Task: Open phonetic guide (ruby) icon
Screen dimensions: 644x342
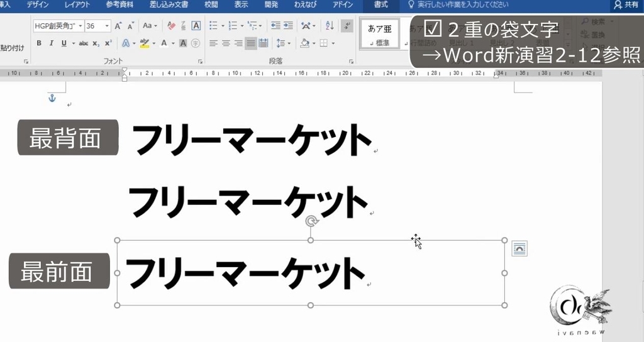Action: click(184, 26)
